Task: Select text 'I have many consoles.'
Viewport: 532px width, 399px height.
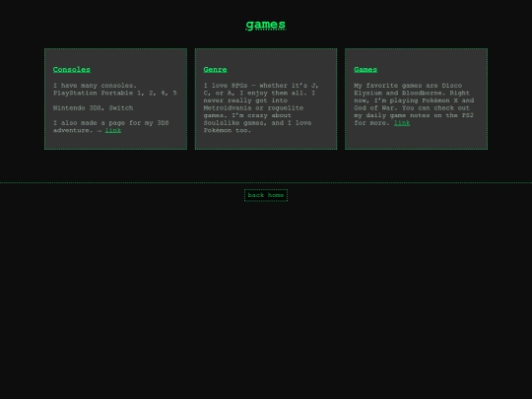Action: (95, 86)
